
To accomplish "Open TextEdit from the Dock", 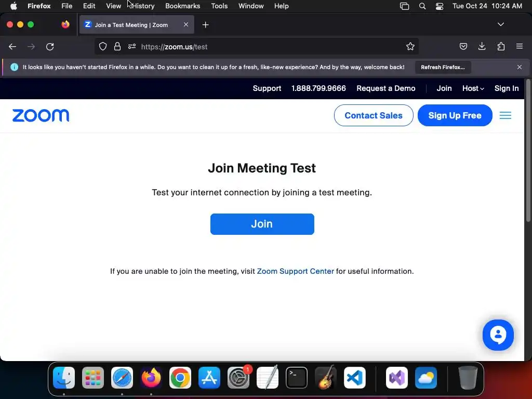I will tap(268, 378).
